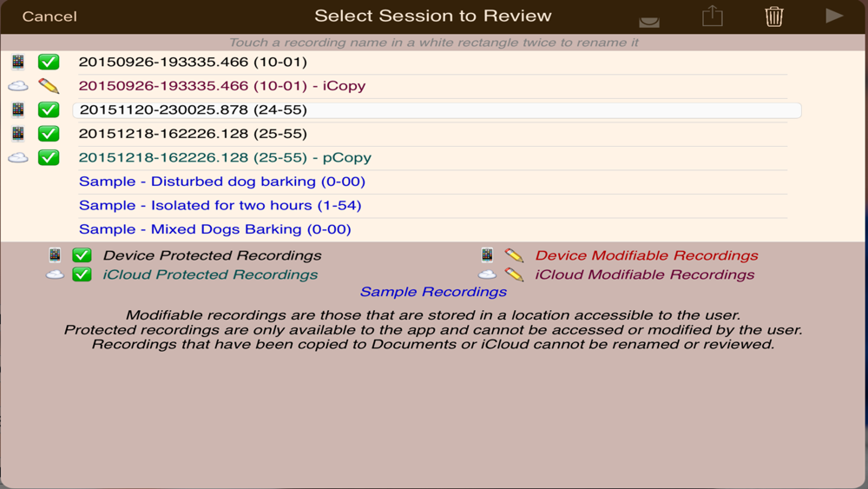Tap iCloud Protected Recordings legend label

[210, 274]
